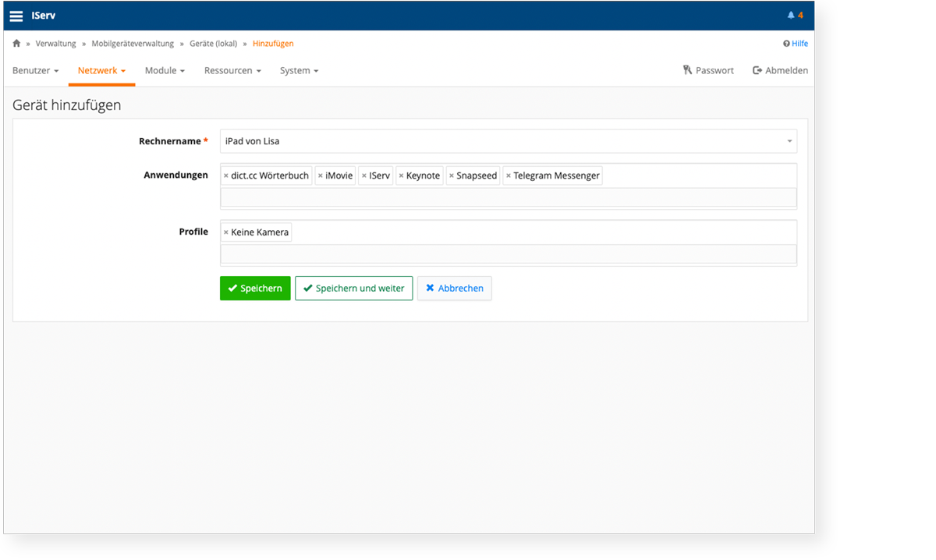Image resolution: width=936 pixels, height=560 pixels.
Task: Remove the Snapseed application tag
Action: pos(452,176)
